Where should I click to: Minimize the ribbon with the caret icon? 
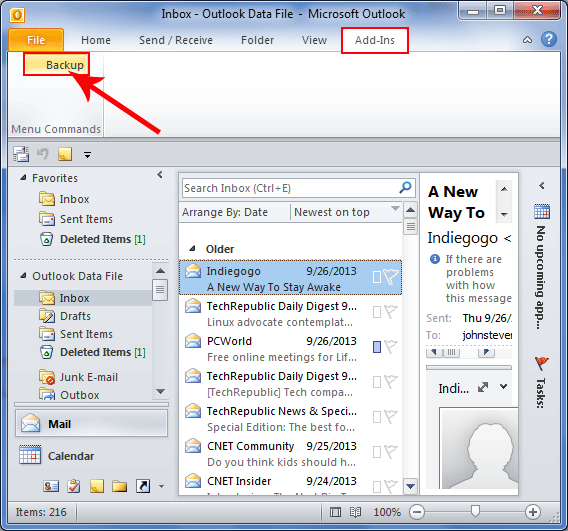point(527,40)
